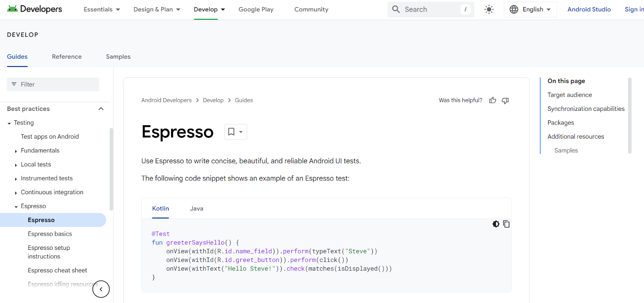This screenshot has height=303, width=644.
Task: Select the highlighted Espresso sidebar item
Action: pyautogui.click(x=53, y=220)
